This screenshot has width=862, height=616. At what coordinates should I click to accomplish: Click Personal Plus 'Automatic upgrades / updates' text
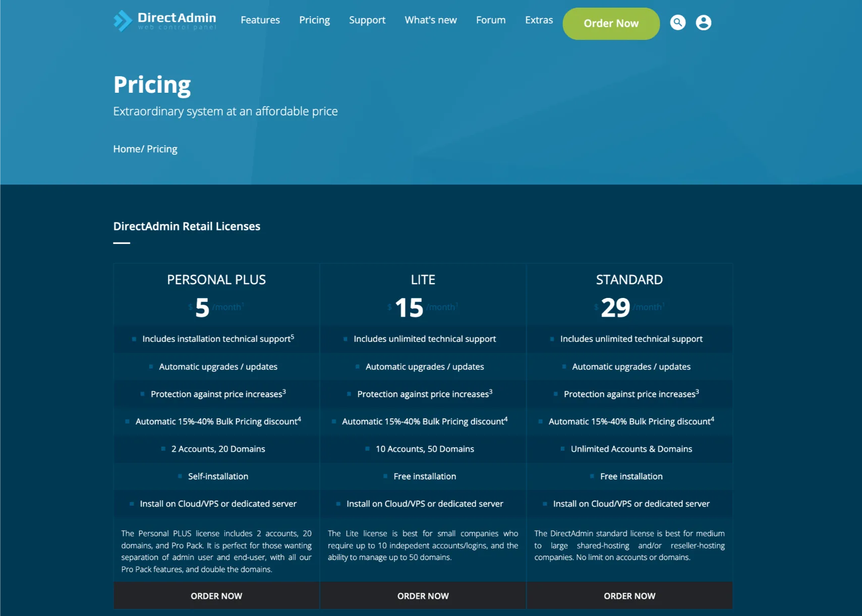click(218, 366)
